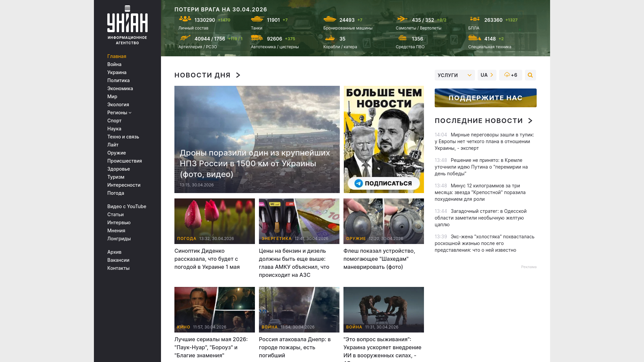
Task: Click the special equipment icon
Action: 475,38
